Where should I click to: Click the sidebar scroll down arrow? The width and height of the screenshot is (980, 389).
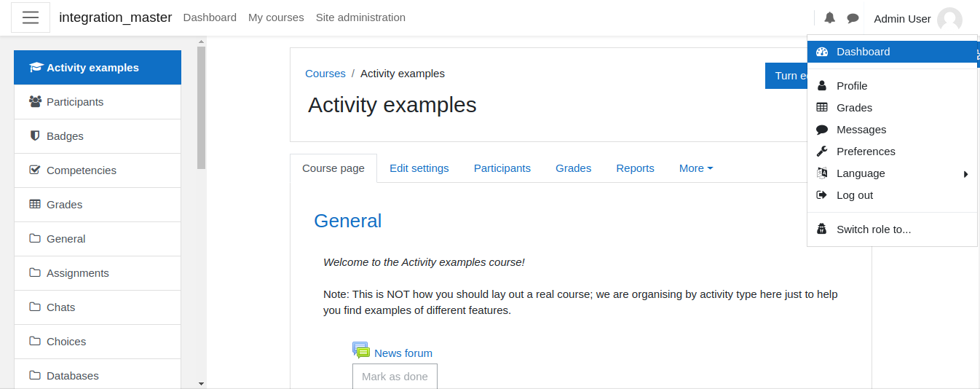(202, 383)
